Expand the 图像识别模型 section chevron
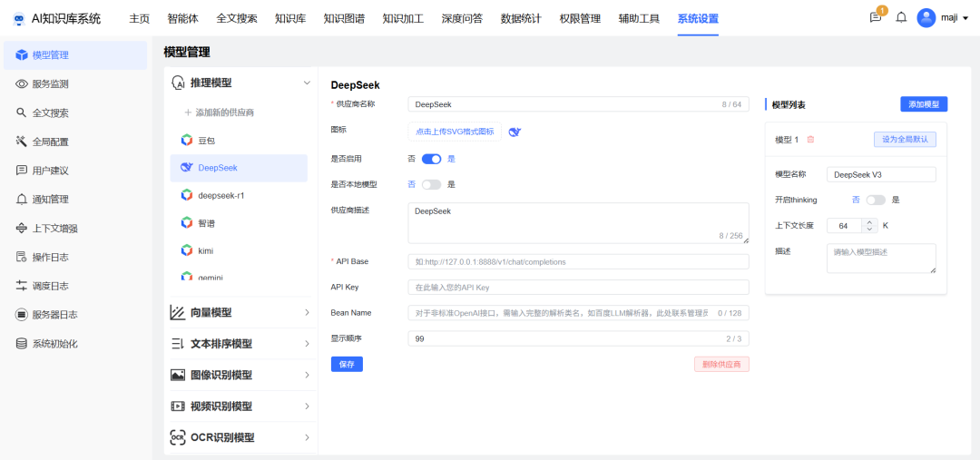 (307, 375)
